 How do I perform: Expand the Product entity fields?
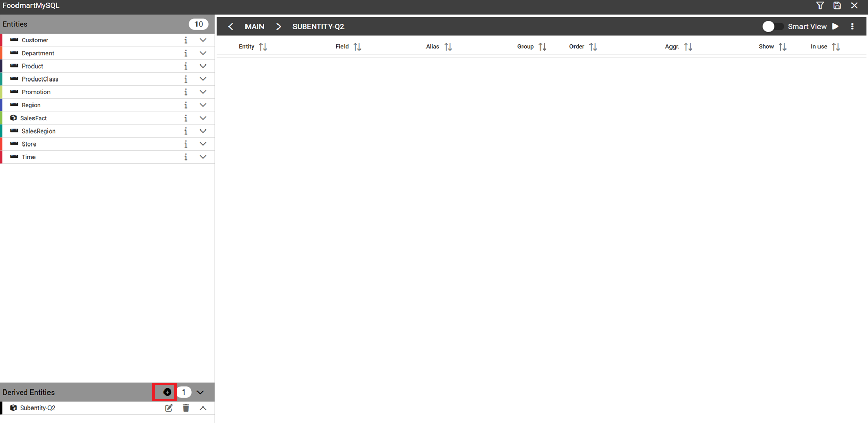[203, 66]
